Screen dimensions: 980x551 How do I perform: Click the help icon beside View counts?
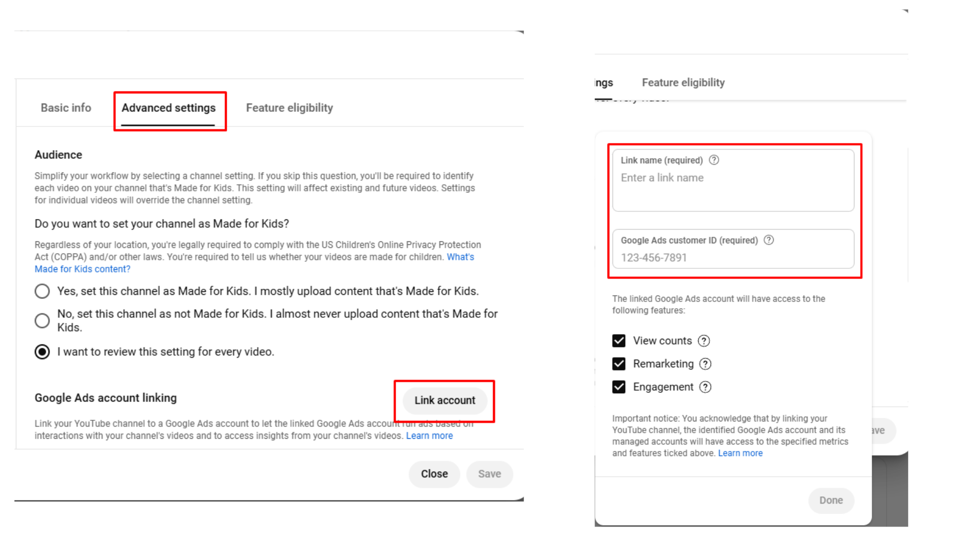pos(704,340)
